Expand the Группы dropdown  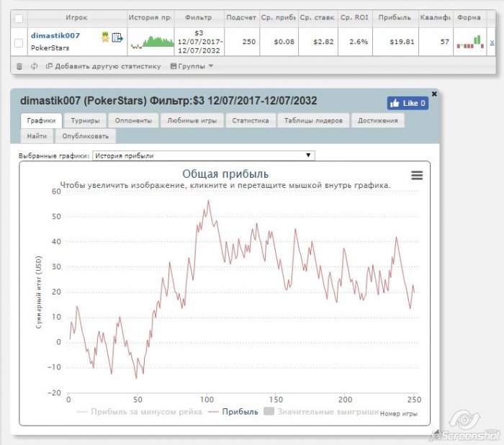tap(192, 66)
